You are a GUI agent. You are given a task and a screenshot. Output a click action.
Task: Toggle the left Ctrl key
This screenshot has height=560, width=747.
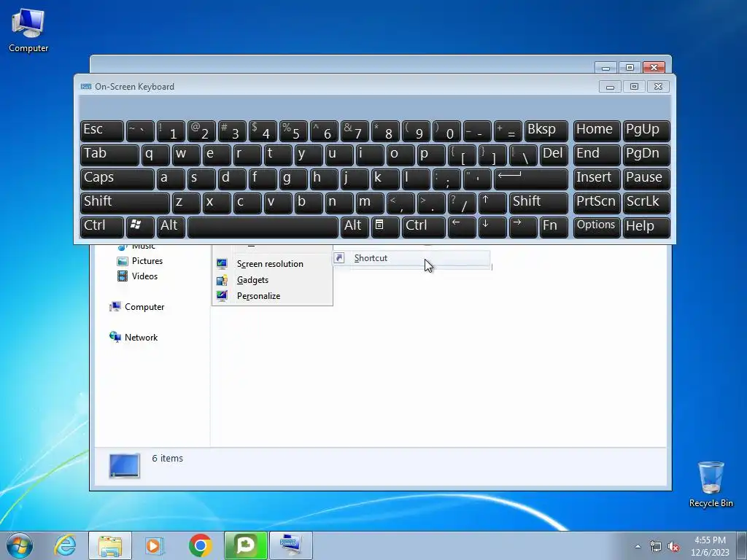102,227
